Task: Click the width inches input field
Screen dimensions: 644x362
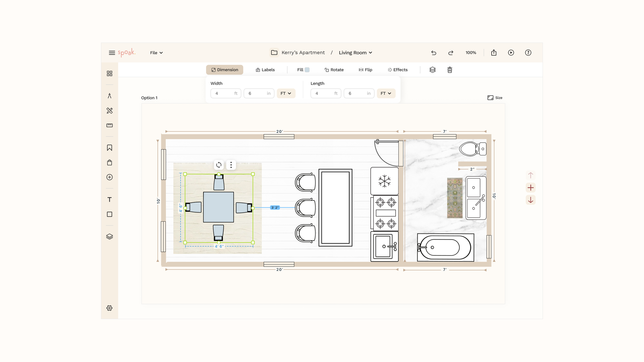Action: pos(259,93)
